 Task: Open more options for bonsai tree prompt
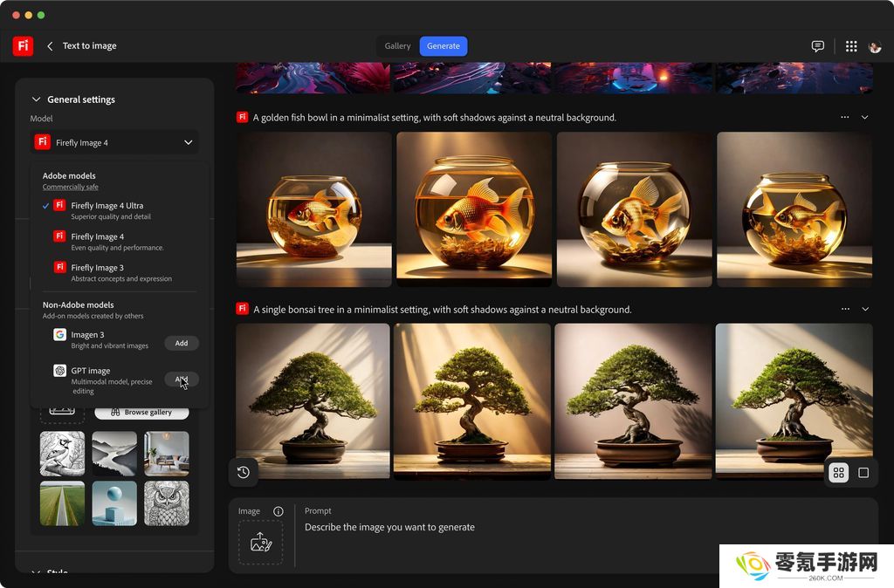pos(845,309)
